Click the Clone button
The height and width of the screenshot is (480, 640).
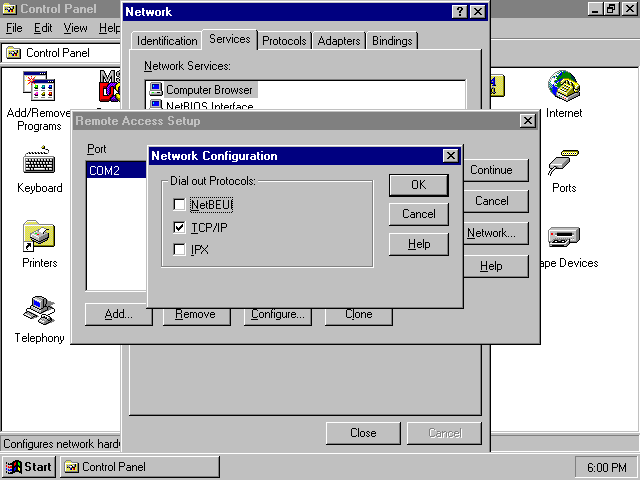coord(358,315)
